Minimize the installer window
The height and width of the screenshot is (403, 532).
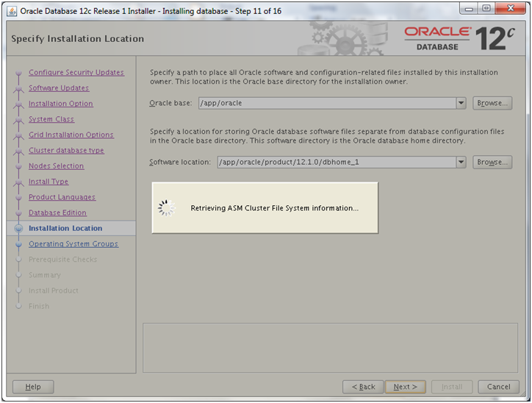pyautogui.click(x=469, y=9)
